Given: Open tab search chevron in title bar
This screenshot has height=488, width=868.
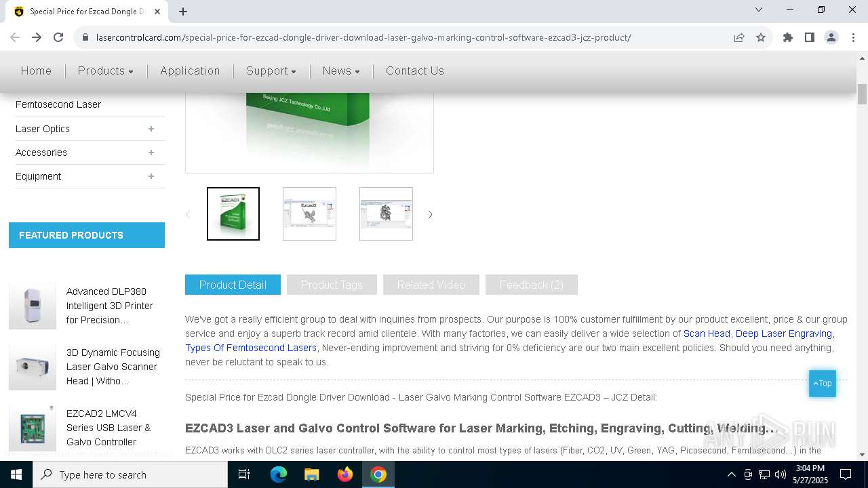Looking at the screenshot, I should (759, 9).
